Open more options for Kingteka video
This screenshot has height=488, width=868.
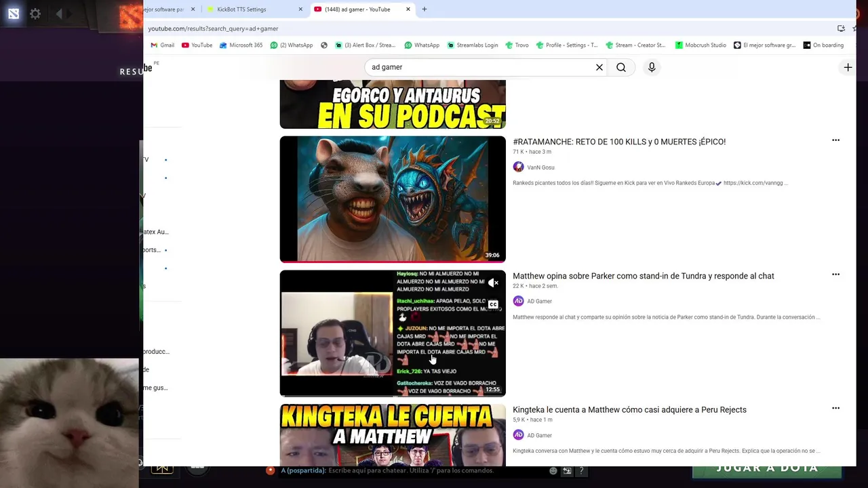point(835,408)
